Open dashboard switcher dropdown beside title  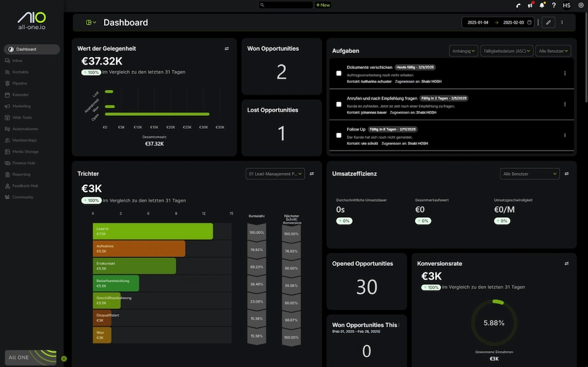[91, 22]
